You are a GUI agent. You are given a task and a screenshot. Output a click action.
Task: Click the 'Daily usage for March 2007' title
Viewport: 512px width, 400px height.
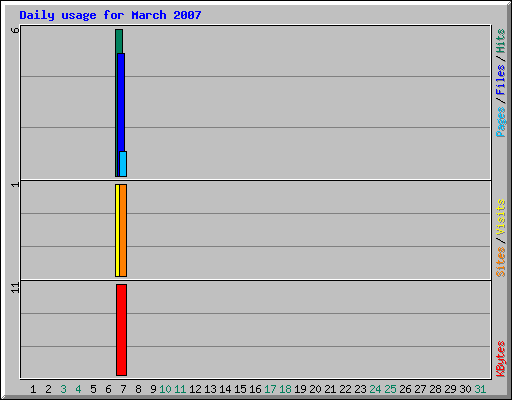[x=110, y=15]
